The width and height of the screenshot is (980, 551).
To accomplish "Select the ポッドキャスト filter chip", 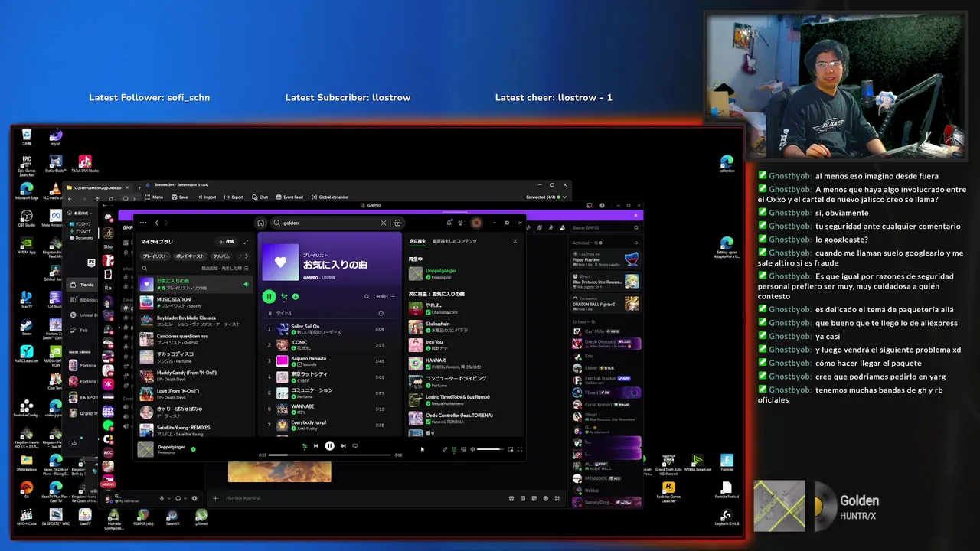I will coord(190,256).
